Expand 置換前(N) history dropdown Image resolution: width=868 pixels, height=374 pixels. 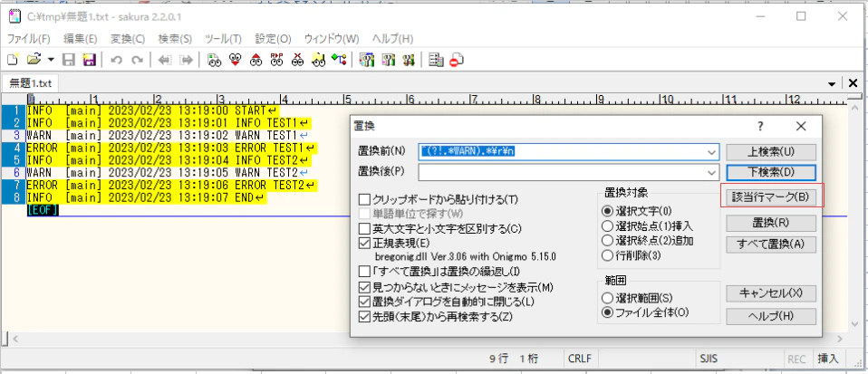point(710,151)
